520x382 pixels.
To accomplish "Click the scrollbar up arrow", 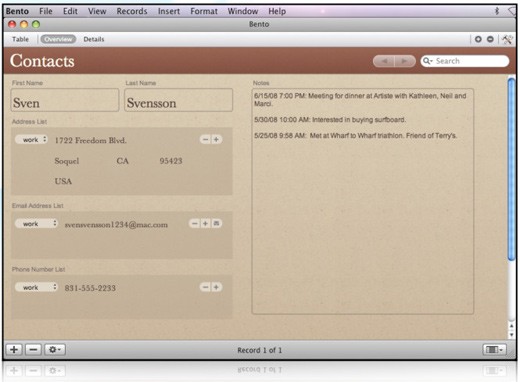I will [x=511, y=326].
